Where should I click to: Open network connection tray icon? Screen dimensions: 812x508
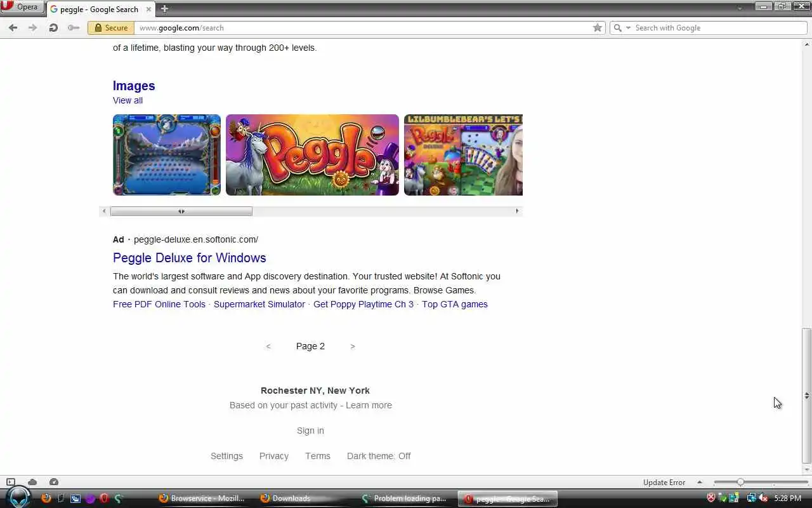click(751, 498)
